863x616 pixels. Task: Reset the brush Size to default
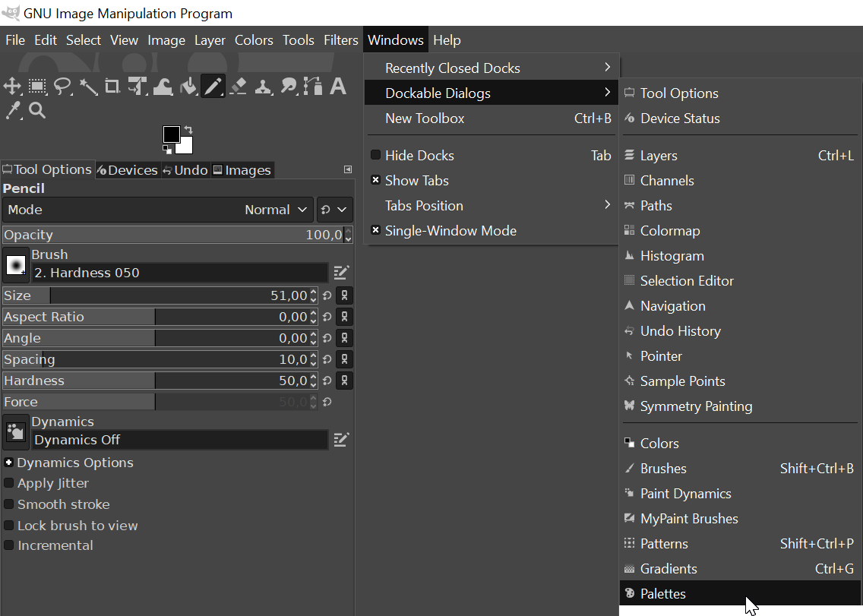(327, 296)
